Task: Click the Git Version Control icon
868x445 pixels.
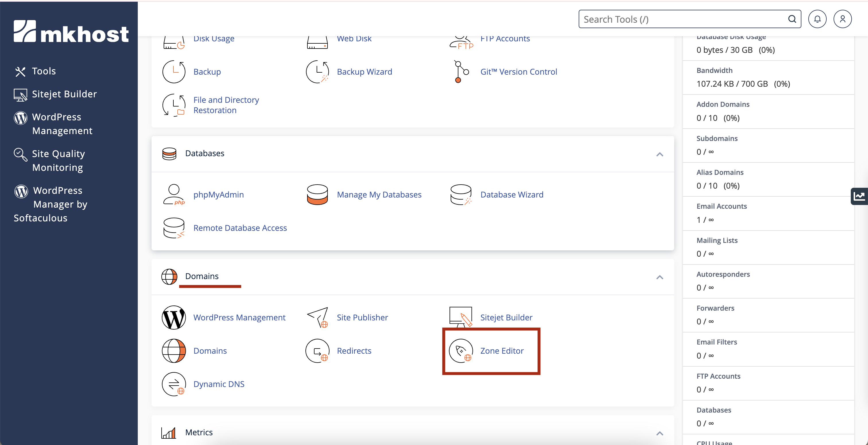Action: point(461,71)
